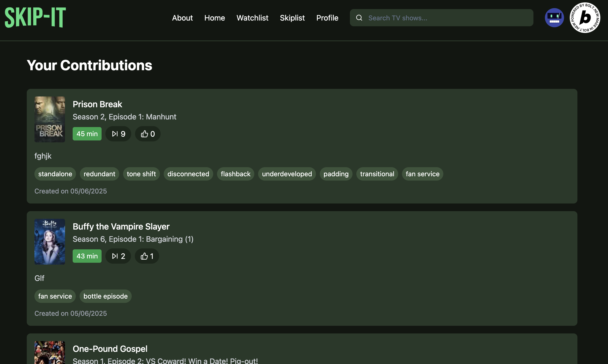Click the search magnifier icon
This screenshot has height=364, width=608.
[359, 18]
